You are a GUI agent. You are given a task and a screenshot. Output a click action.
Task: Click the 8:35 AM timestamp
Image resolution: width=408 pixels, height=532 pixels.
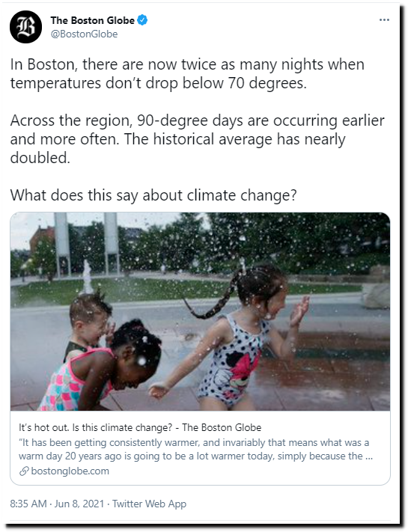[x=28, y=504]
